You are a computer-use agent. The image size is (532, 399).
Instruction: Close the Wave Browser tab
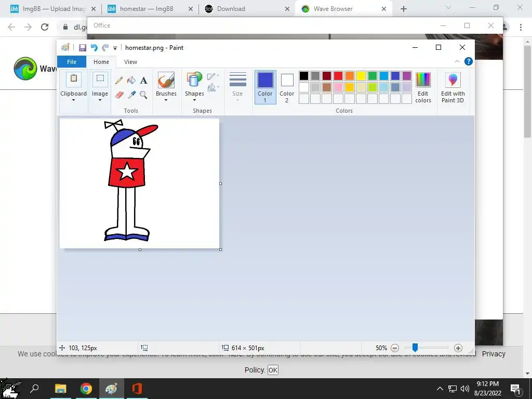384,9
